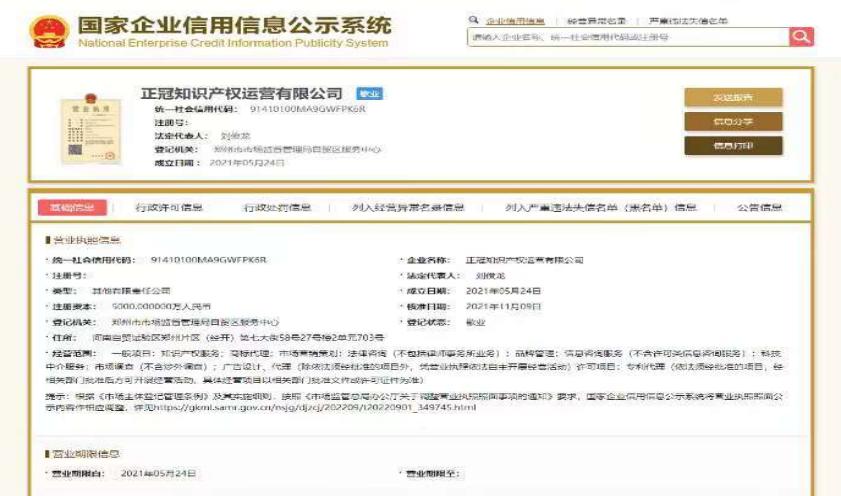Open the 列入严重违法失信名单(黑名单)信息 tab

coord(601,208)
